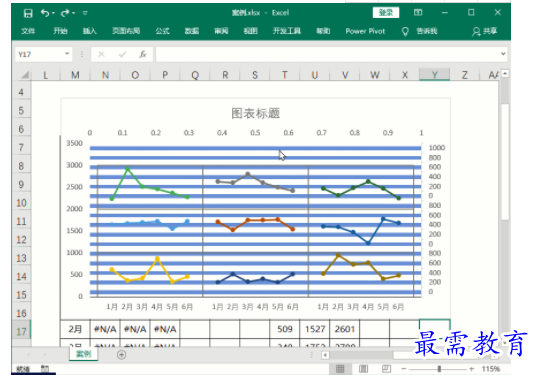536x375 pixels.
Task: Click the Ribbon Display Options icon
Action: (418, 13)
